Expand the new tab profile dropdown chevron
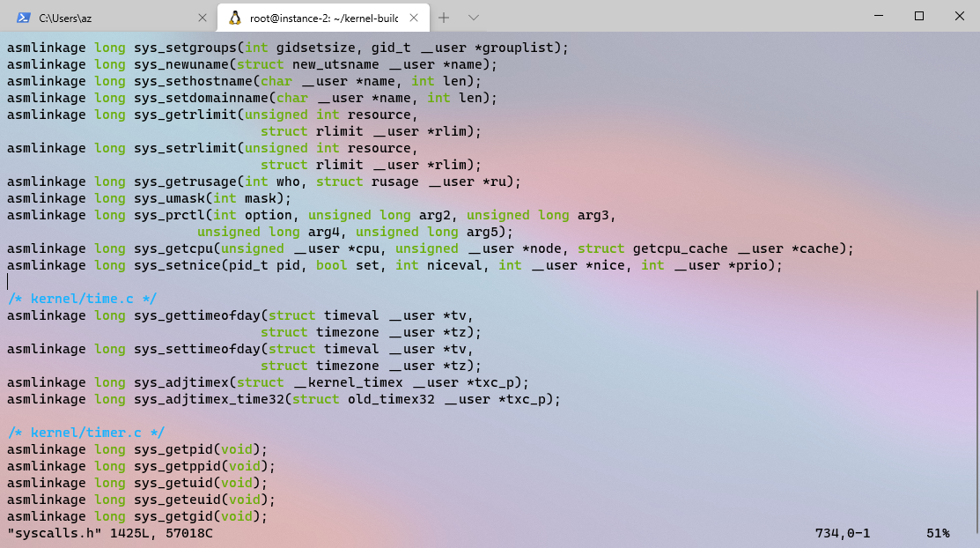 click(473, 18)
